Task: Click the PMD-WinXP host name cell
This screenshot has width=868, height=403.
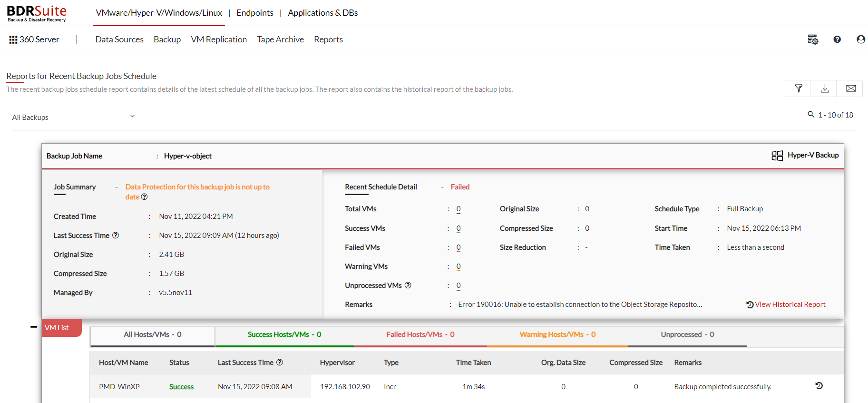Action: [x=119, y=387]
